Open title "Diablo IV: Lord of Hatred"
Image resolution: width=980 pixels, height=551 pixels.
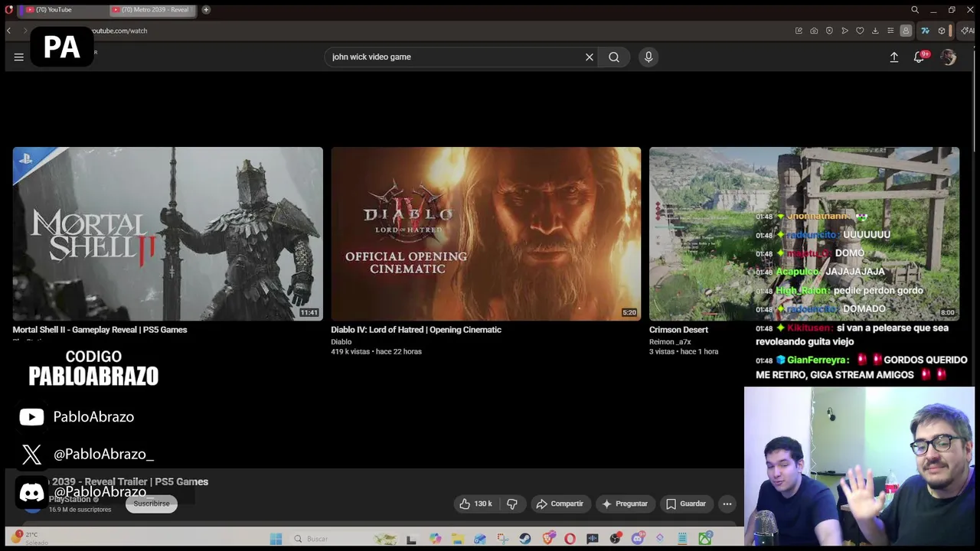[416, 330]
